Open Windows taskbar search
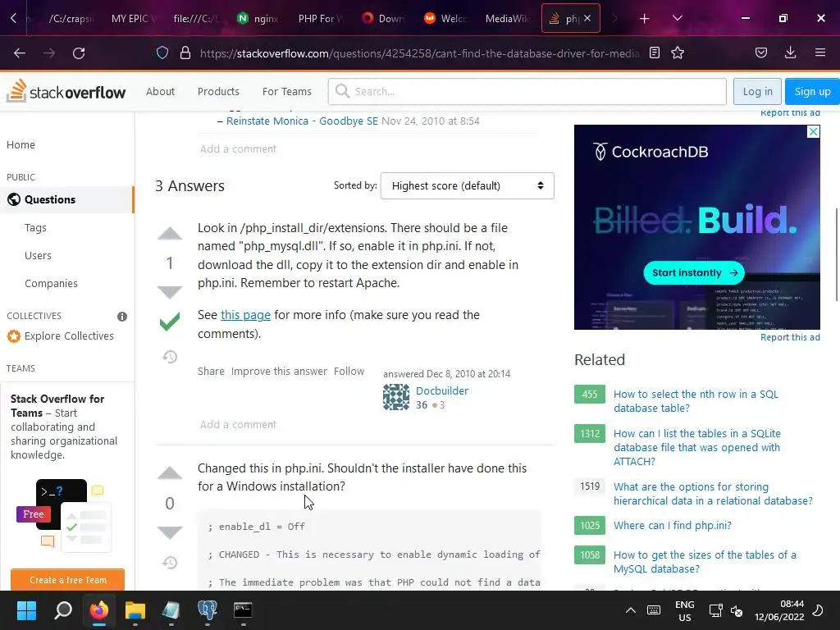The image size is (840, 630). pos(63,610)
